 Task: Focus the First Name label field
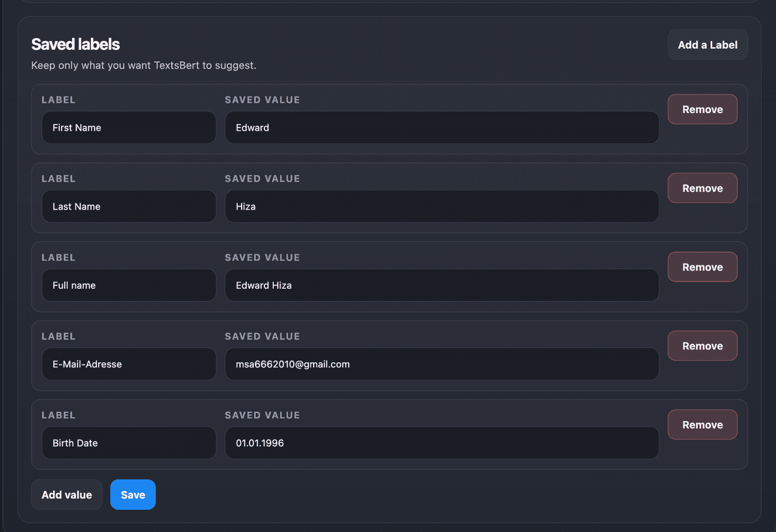click(129, 128)
